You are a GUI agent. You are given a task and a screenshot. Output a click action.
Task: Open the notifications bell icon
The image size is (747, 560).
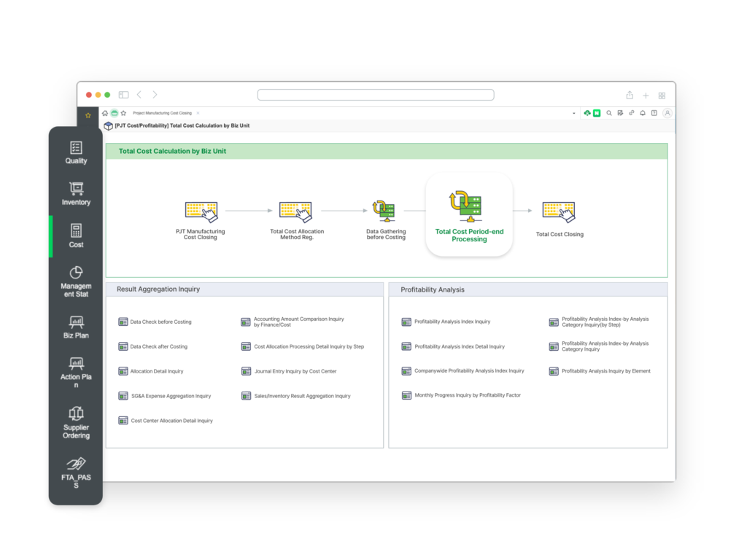coord(643,113)
